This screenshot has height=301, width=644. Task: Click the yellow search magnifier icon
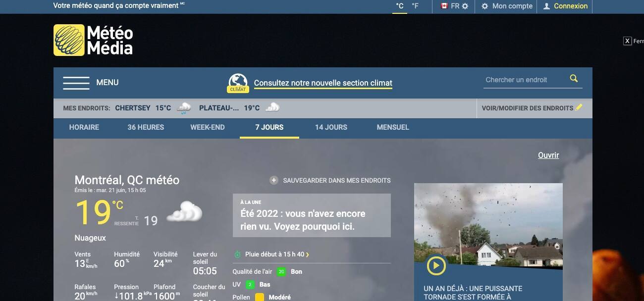click(574, 79)
